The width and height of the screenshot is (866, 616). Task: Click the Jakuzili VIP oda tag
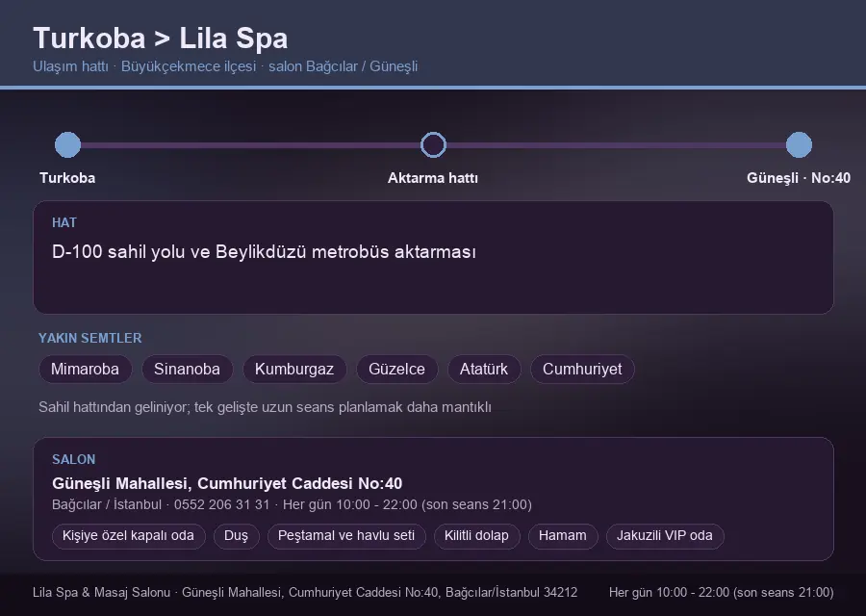tap(665, 536)
